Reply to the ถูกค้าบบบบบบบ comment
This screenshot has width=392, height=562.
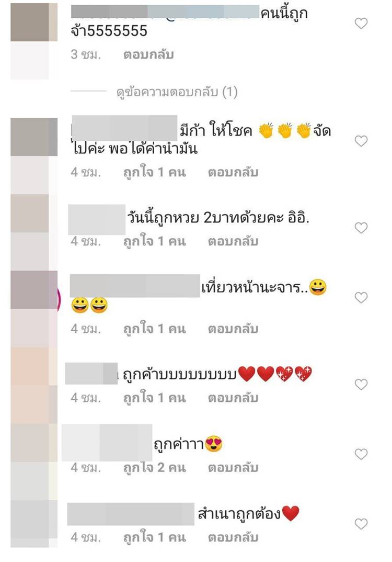[233, 398]
